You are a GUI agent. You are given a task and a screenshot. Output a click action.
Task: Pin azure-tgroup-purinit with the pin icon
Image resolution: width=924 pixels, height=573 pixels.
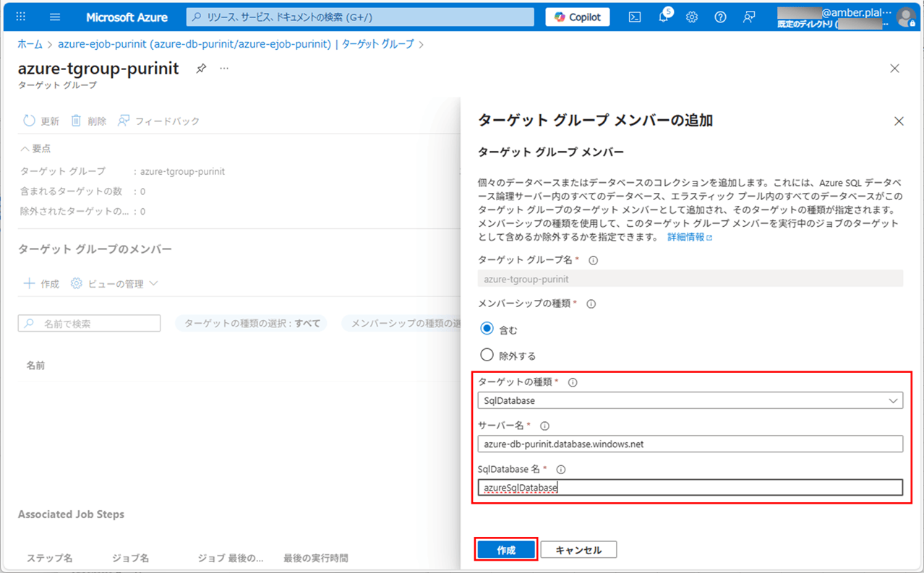tap(201, 69)
